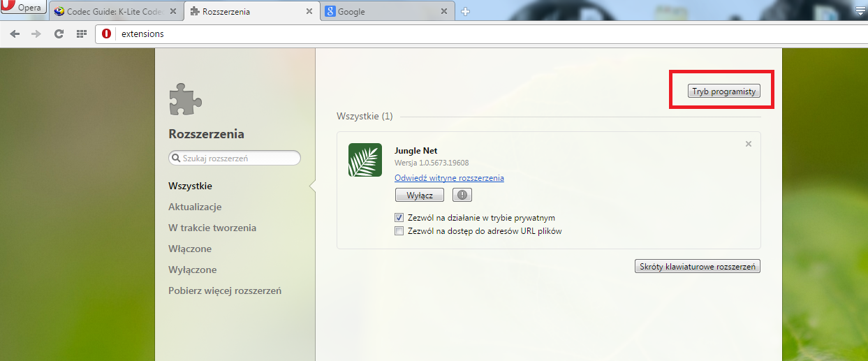
Task: Open Pobierz więcej rozszerzeń link
Action: coord(225,290)
